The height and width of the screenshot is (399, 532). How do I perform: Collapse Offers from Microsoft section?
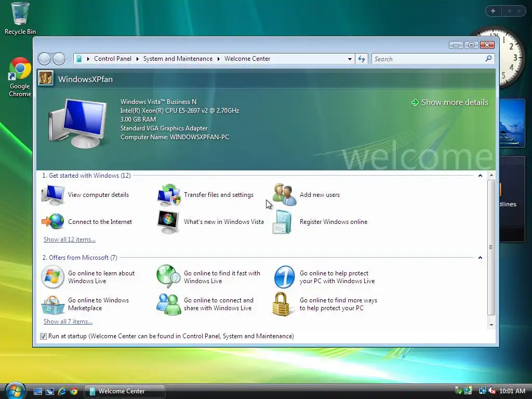tap(480, 258)
